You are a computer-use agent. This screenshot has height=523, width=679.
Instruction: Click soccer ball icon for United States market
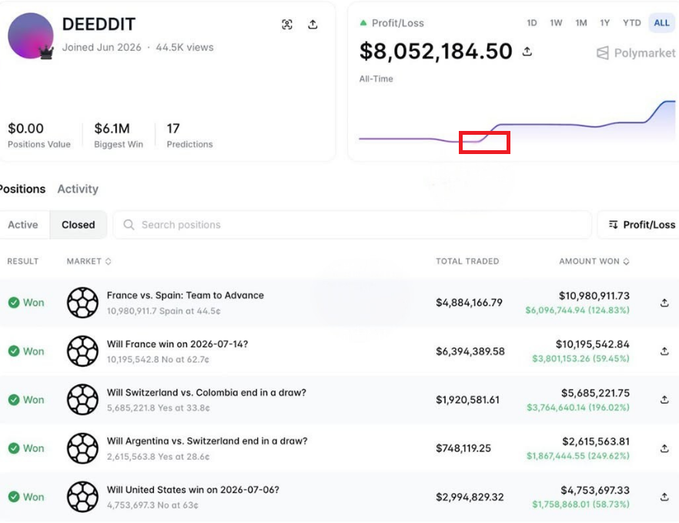82,497
